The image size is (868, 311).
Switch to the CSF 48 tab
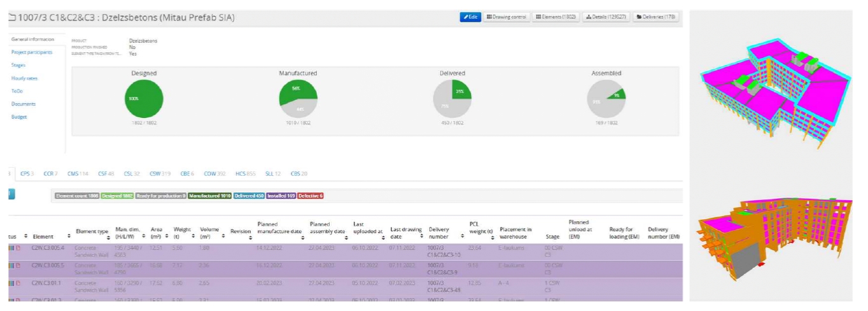(106, 173)
